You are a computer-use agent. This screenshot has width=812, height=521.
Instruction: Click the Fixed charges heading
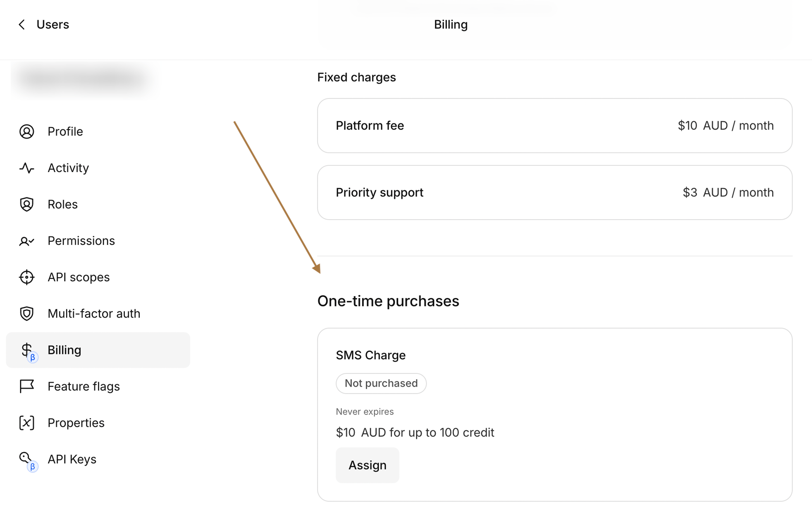[x=356, y=77]
